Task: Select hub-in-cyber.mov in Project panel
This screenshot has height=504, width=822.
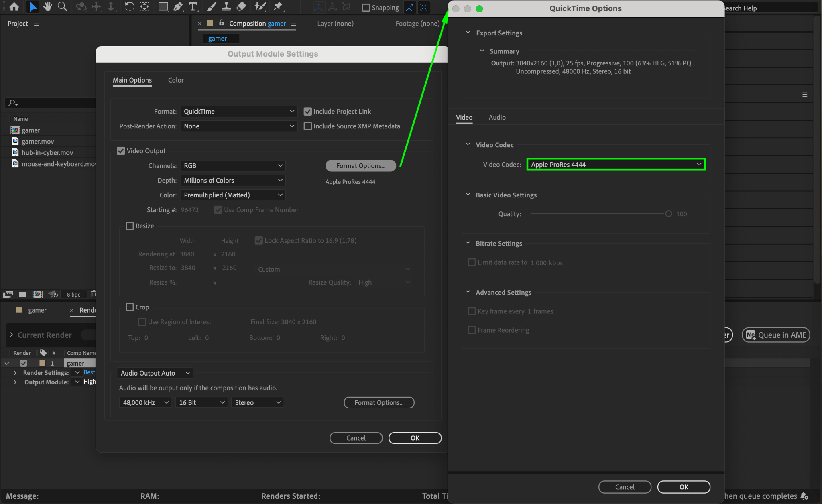Action: coord(47,152)
